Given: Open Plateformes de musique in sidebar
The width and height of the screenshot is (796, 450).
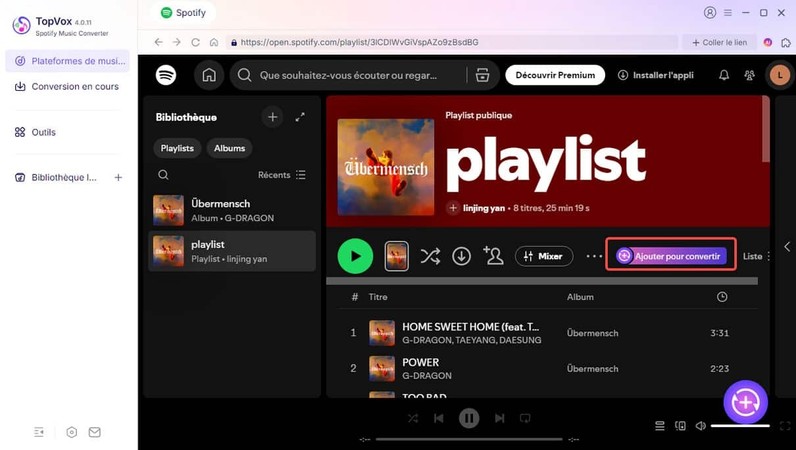Looking at the screenshot, I should [68, 61].
